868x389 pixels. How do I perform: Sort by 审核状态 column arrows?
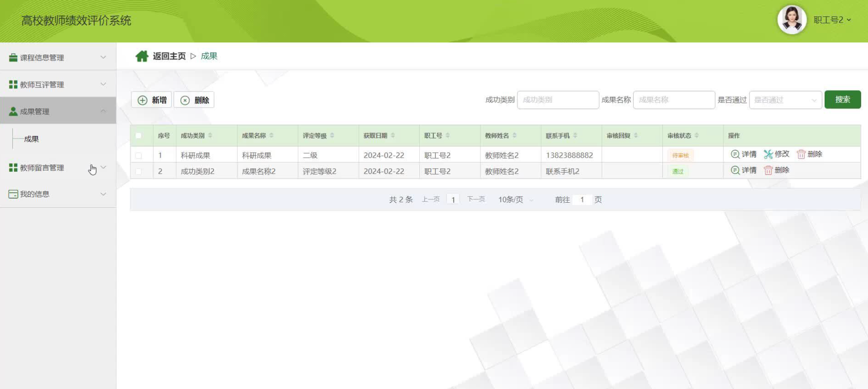(x=697, y=135)
